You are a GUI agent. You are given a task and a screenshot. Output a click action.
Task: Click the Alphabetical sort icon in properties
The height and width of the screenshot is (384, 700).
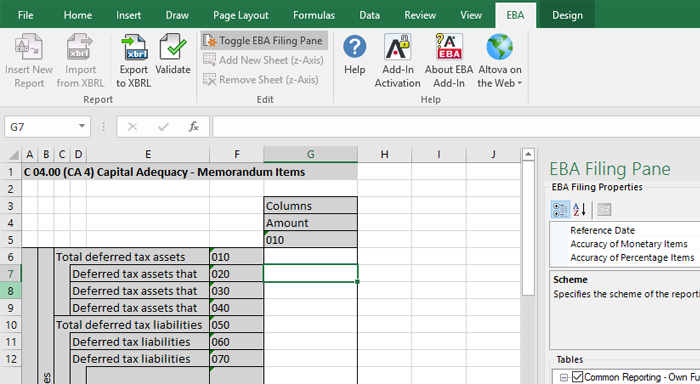pos(579,209)
